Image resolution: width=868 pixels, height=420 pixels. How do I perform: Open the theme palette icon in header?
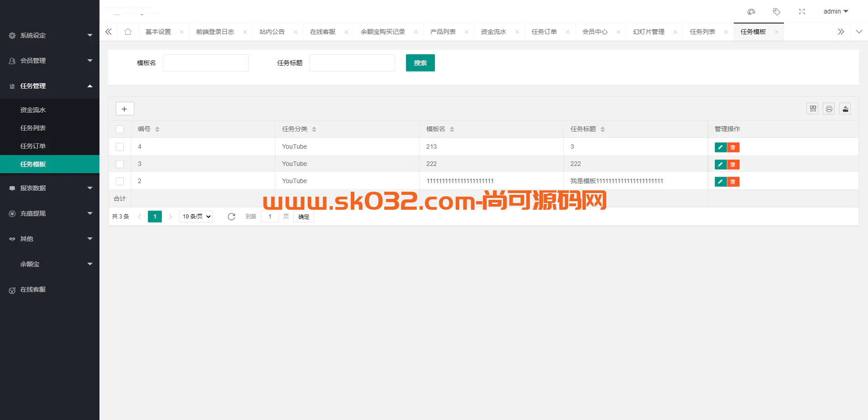click(x=751, y=12)
